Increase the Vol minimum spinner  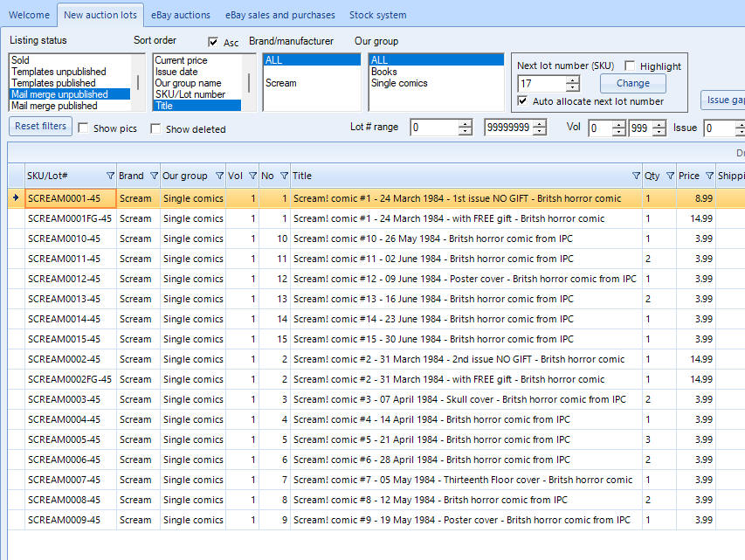(x=618, y=124)
